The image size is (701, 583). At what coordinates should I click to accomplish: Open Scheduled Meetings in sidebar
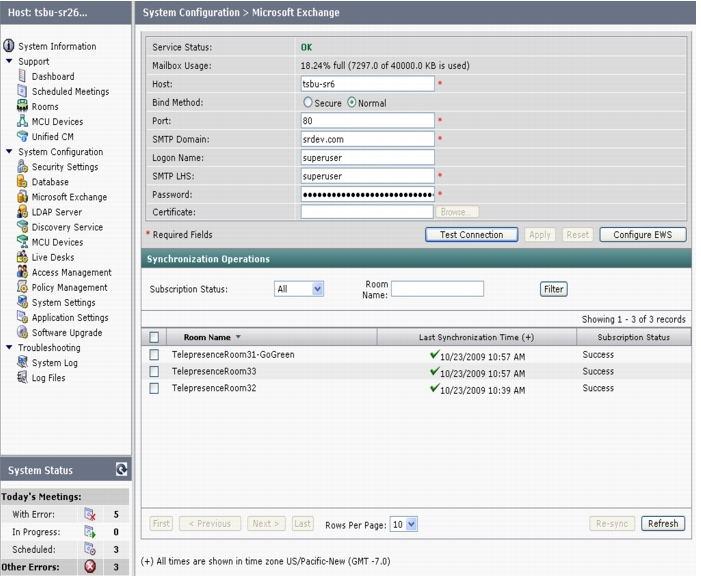70,92
